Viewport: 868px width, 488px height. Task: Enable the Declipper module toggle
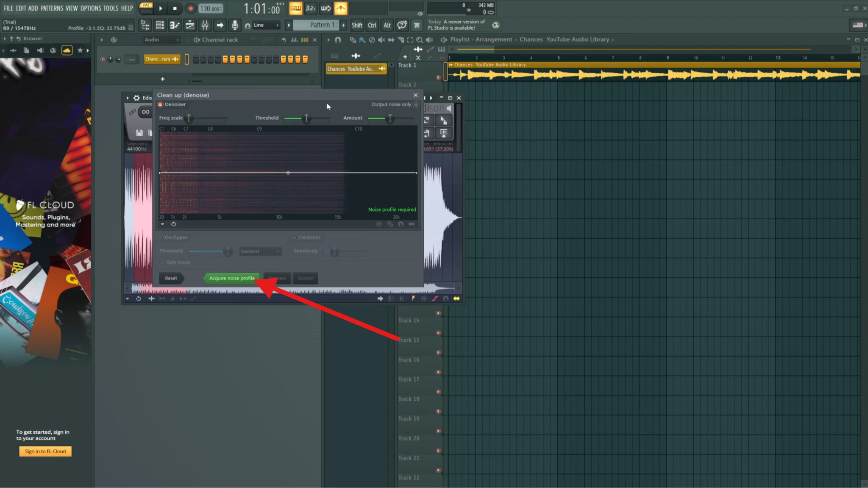click(x=160, y=237)
